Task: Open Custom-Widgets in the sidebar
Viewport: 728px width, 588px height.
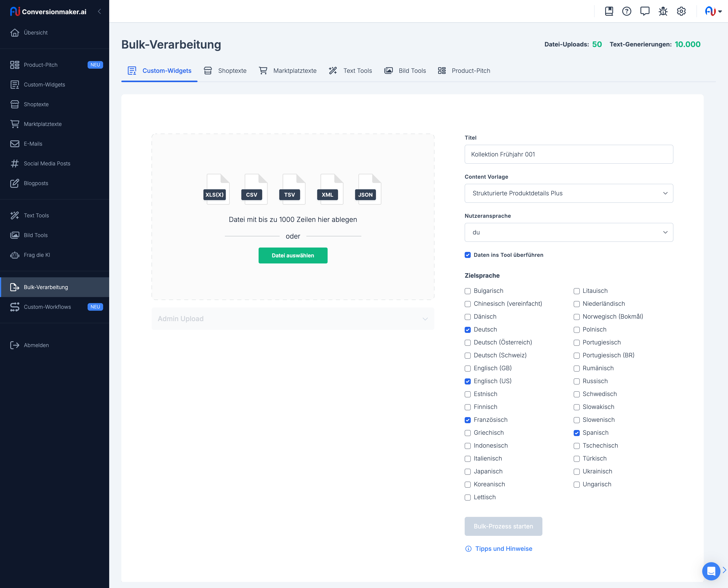Action: coord(54,85)
